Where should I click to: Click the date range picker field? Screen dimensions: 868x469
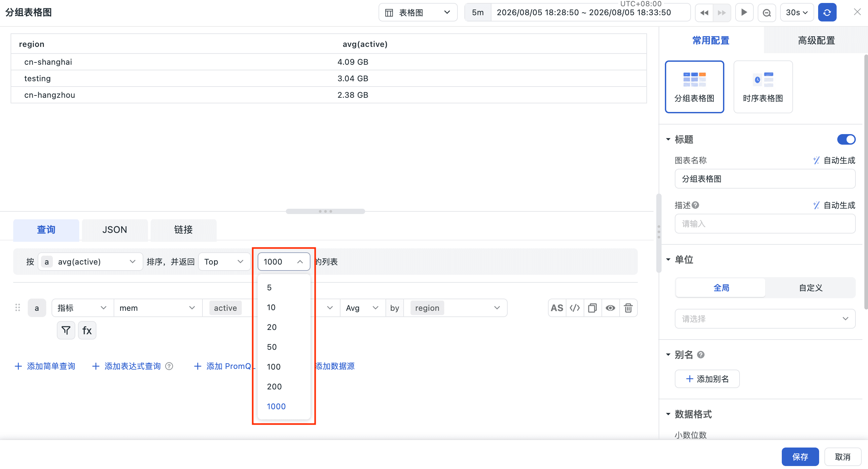(590, 13)
